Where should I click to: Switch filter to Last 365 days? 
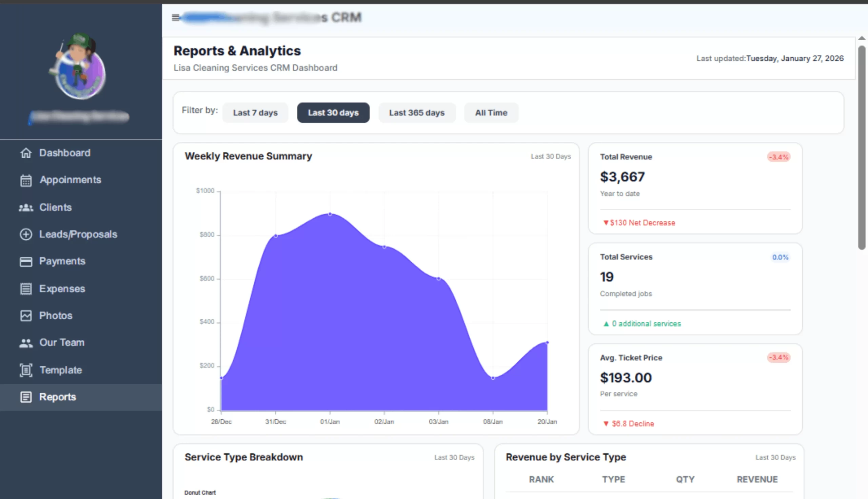click(x=416, y=113)
